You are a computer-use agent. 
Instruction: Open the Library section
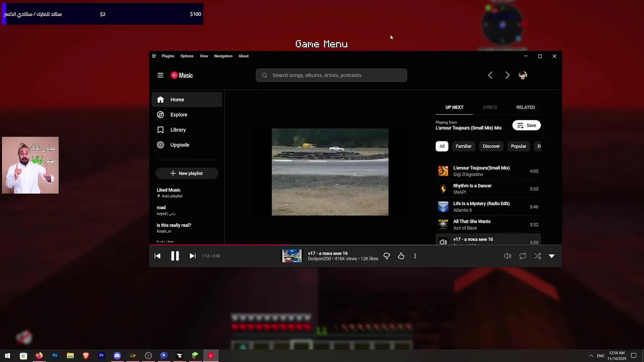(187, 130)
